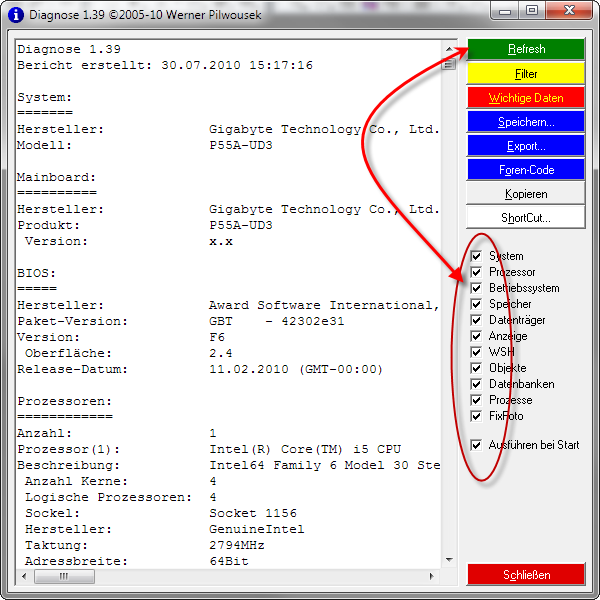Viewport: 600px width, 600px height.
Task: Uncheck the System checkbox
Action: tap(476, 256)
